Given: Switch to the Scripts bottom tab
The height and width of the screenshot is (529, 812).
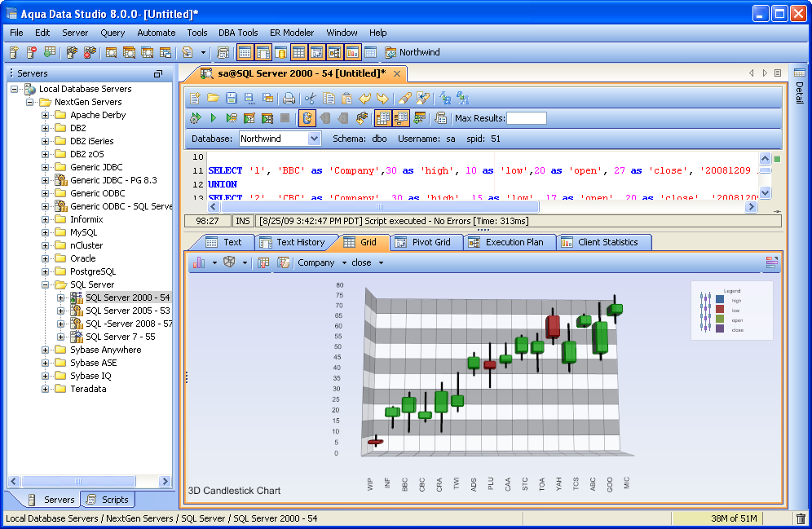Looking at the screenshot, I should (x=107, y=500).
